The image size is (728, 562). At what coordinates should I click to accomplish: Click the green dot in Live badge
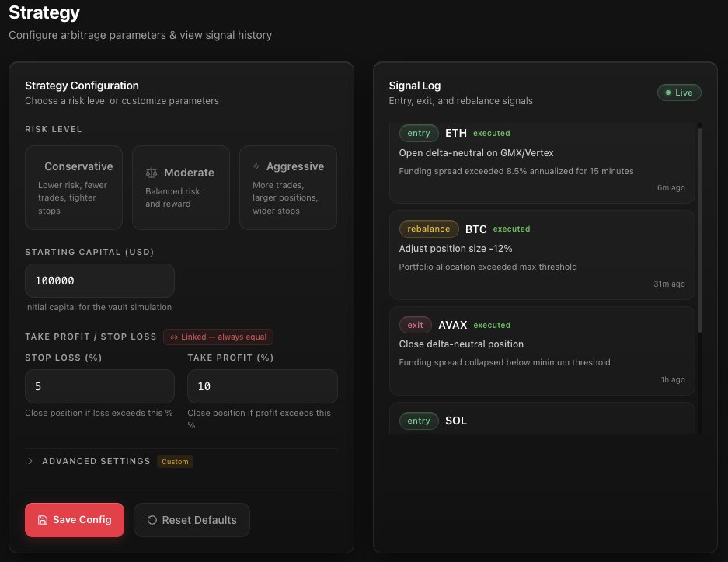pyautogui.click(x=667, y=93)
